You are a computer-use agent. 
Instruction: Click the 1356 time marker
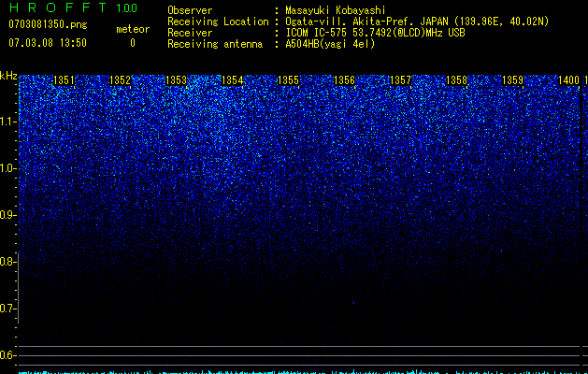(x=344, y=80)
